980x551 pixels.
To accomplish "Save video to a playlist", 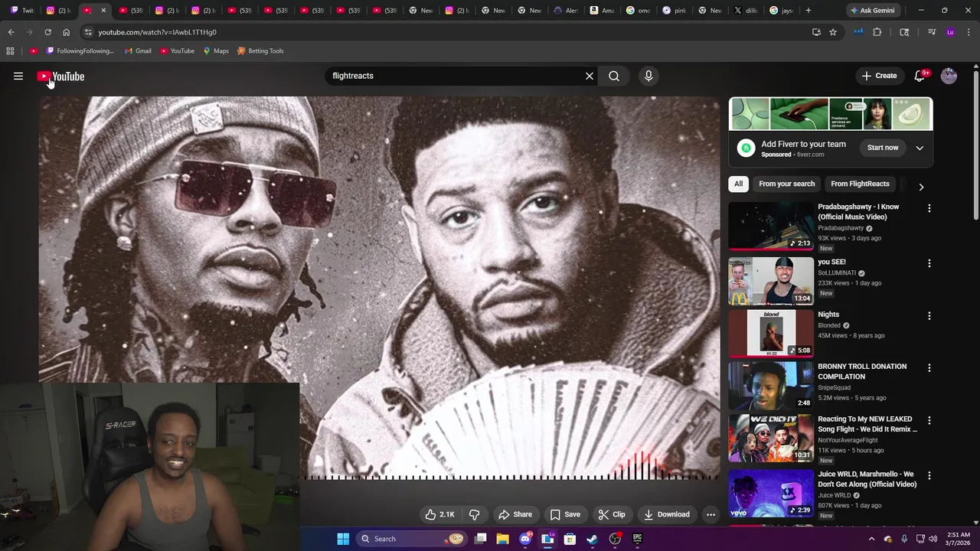I will point(565,514).
